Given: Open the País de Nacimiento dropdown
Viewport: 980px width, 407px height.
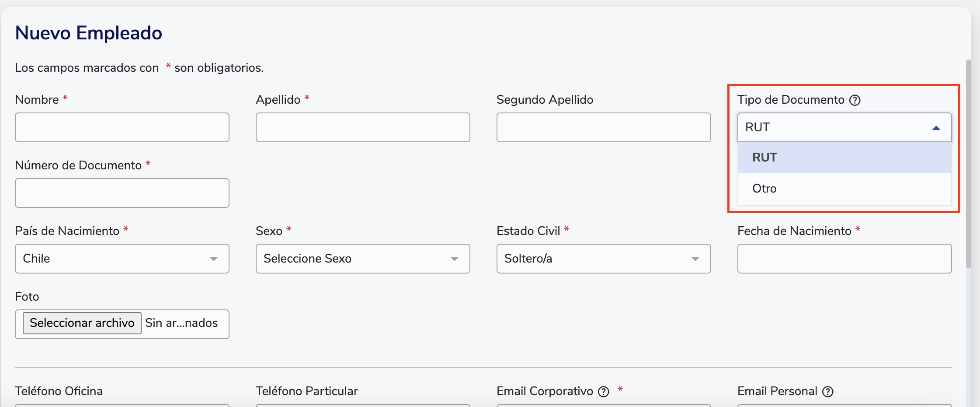Looking at the screenshot, I should pyautogui.click(x=122, y=259).
